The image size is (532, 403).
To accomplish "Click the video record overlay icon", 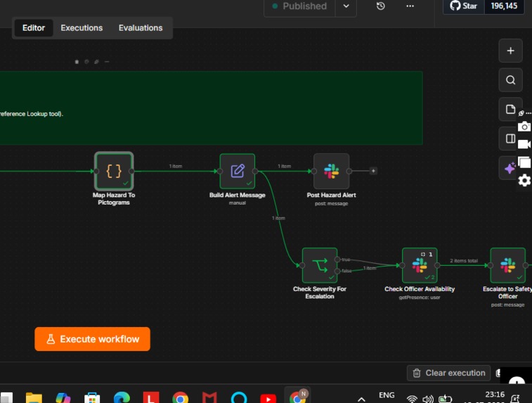I will click(x=524, y=144).
